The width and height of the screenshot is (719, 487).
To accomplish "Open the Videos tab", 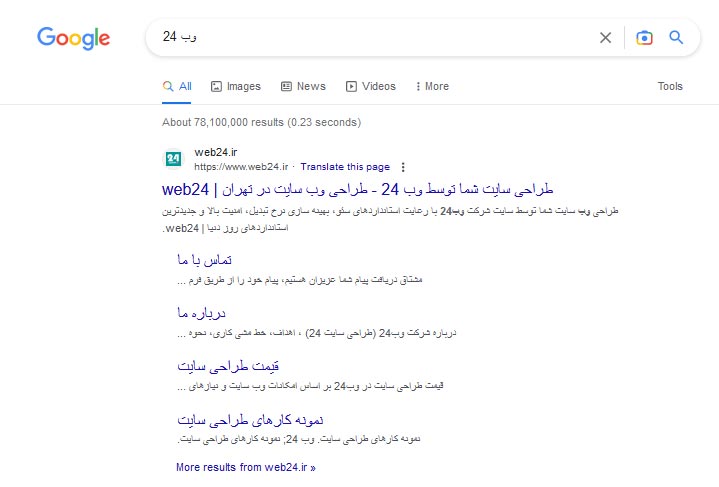I will coord(370,87).
